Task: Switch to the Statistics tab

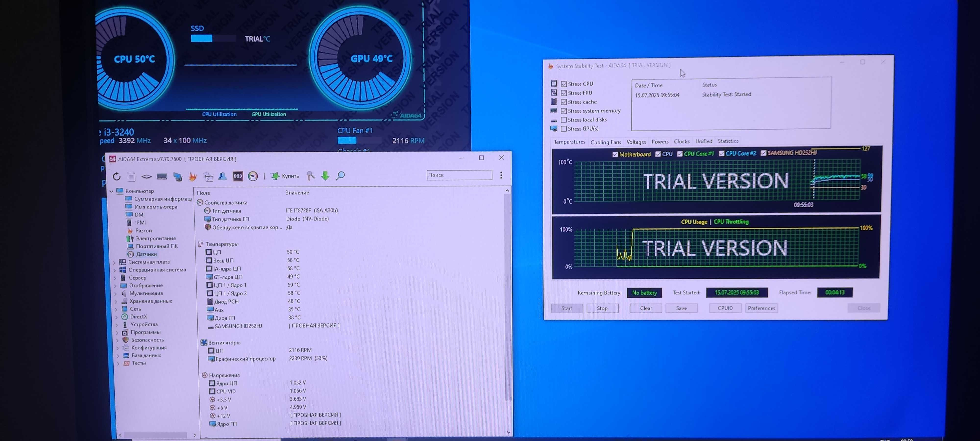Action: [728, 141]
